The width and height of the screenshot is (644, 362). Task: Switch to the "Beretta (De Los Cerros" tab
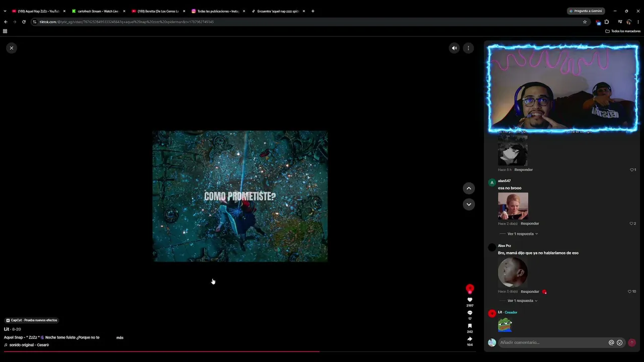158,11
